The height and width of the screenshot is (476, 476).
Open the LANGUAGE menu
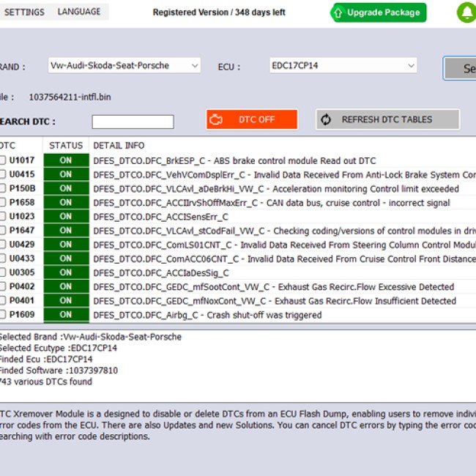click(x=79, y=12)
